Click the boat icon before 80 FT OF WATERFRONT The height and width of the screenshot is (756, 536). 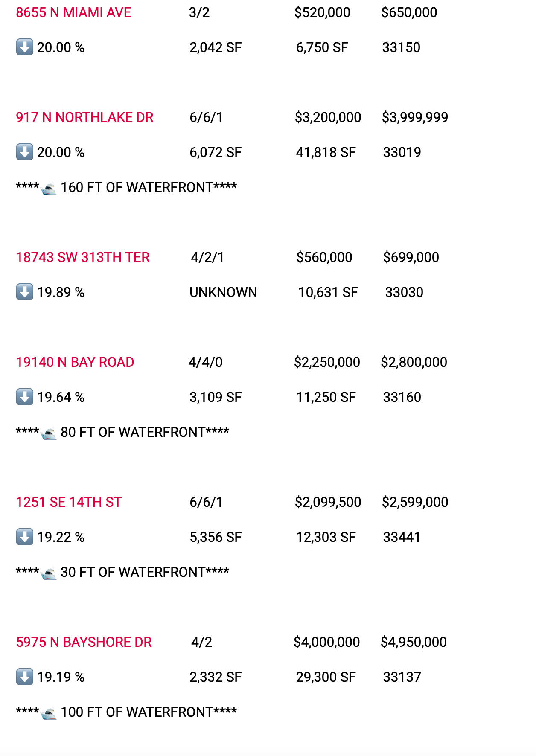[x=49, y=433]
